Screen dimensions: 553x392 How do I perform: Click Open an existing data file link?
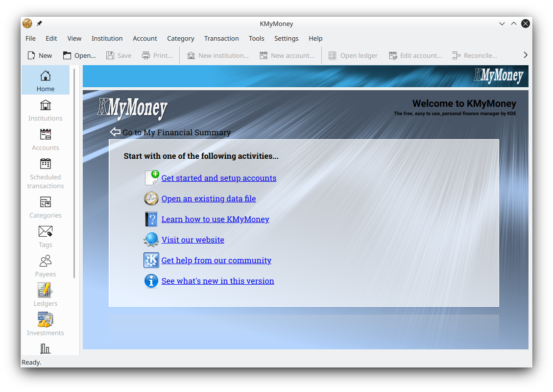click(208, 198)
